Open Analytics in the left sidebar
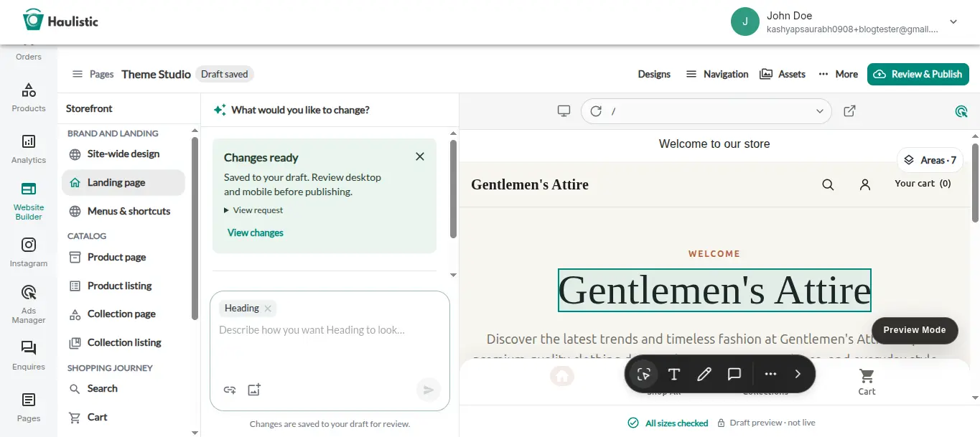The image size is (980, 437). (x=29, y=149)
